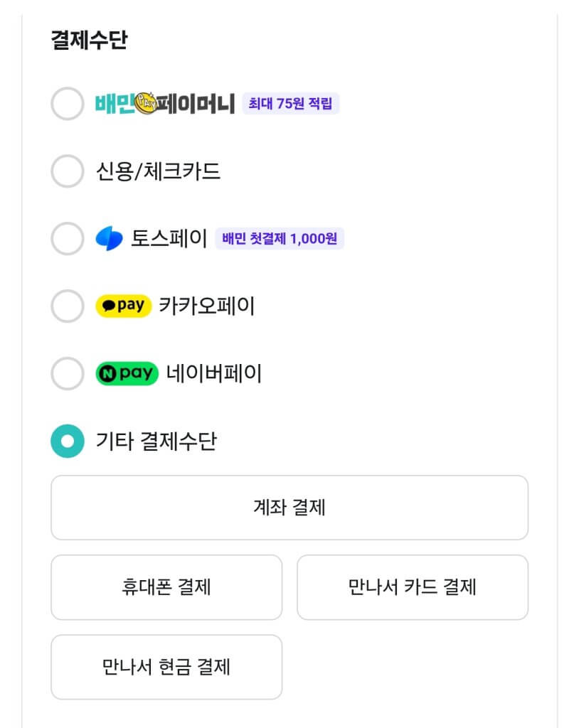Click the 네이버페이 text label
The width and height of the screenshot is (579, 728).
[214, 374]
